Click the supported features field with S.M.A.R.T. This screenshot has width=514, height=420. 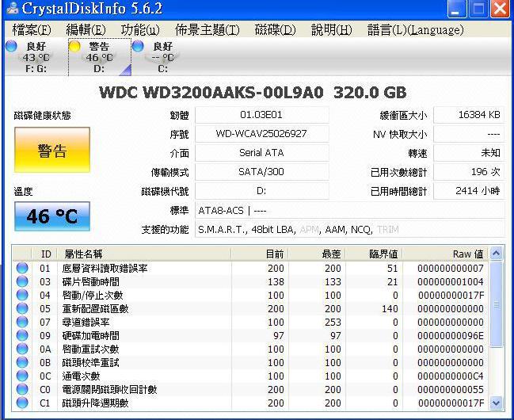[x=350, y=229]
